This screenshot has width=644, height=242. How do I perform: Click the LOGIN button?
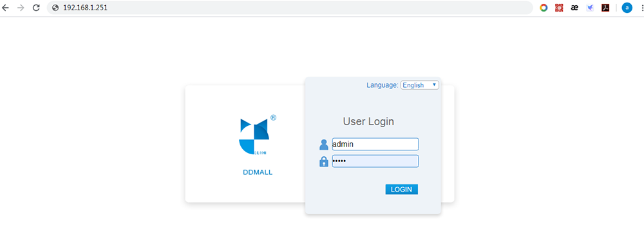click(401, 189)
